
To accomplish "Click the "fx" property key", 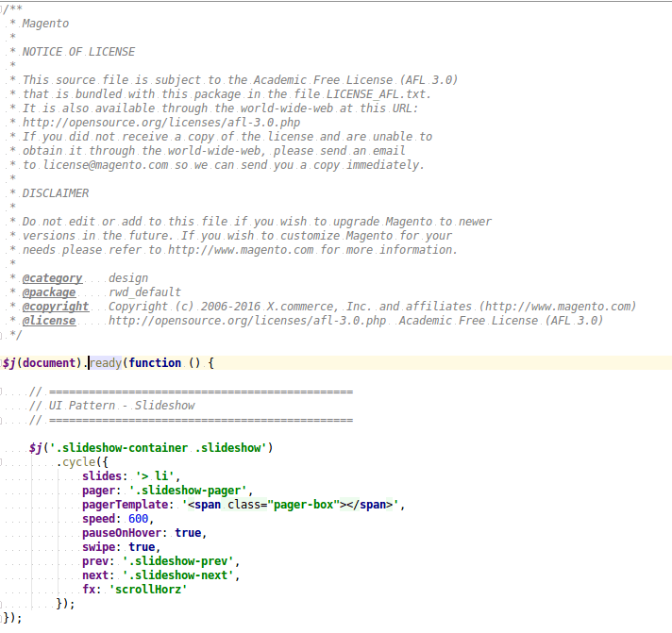I will (x=89, y=590).
